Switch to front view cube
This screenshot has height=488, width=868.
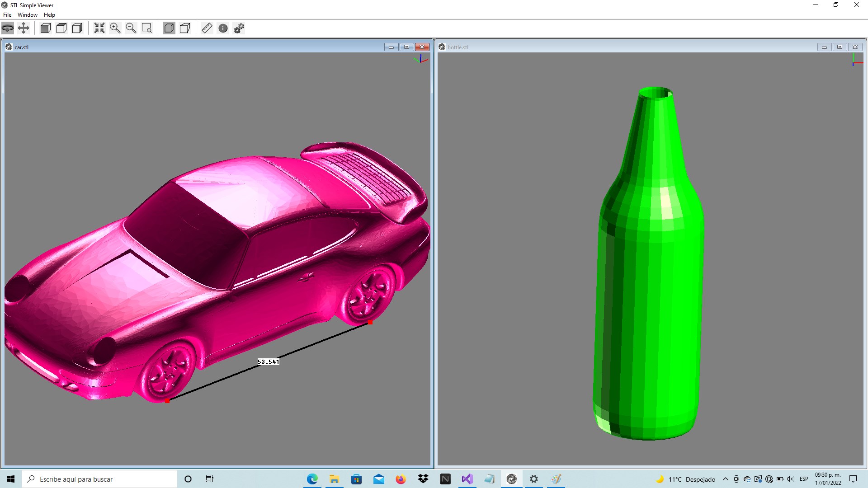pyautogui.click(x=45, y=28)
